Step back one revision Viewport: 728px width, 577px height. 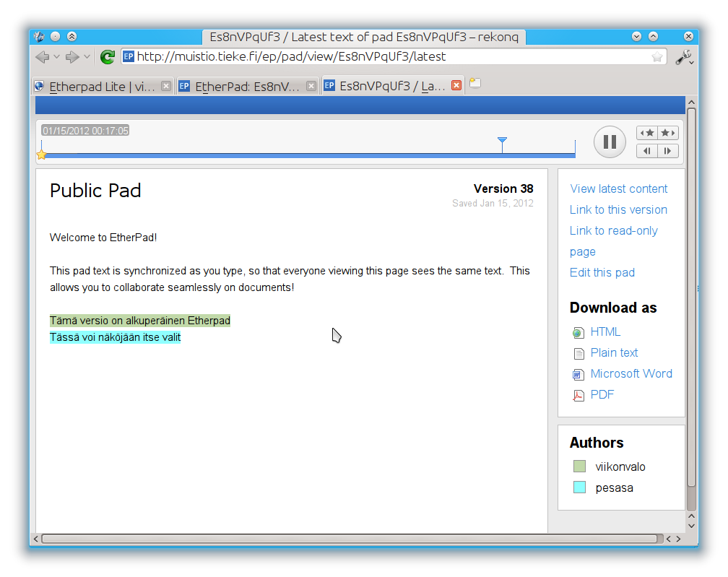[647, 151]
